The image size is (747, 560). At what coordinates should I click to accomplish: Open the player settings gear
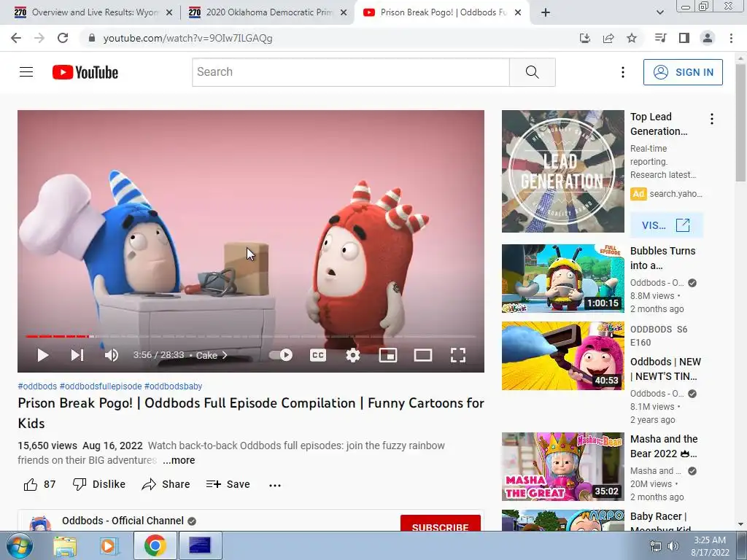[352, 355]
